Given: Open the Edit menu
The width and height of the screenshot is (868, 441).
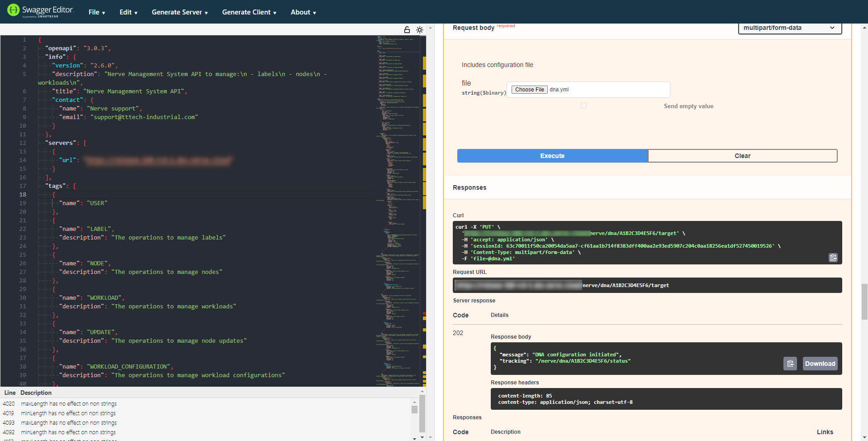Looking at the screenshot, I should click(128, 12).
